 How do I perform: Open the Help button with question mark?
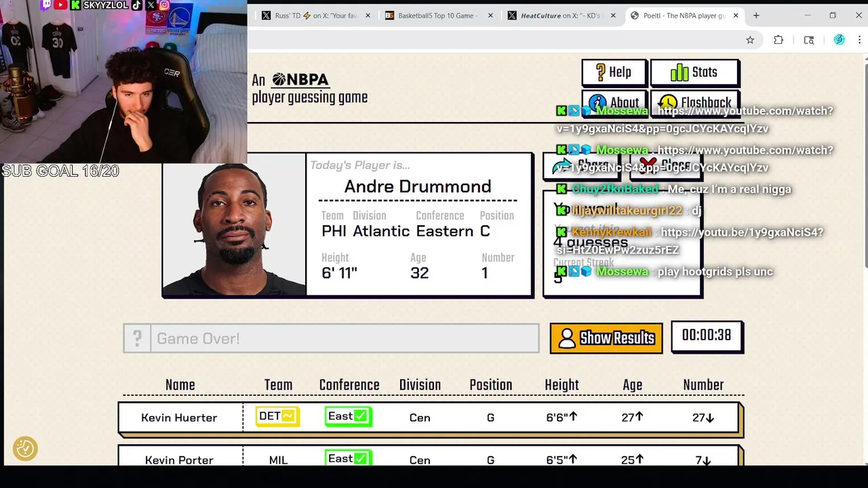coord(614,73)
